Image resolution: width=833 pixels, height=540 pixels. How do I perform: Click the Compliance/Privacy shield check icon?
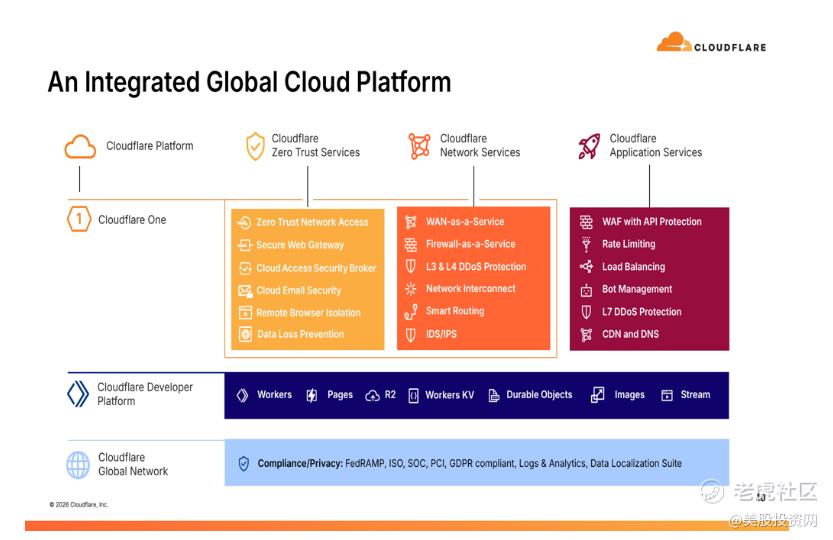pos(243,463)
